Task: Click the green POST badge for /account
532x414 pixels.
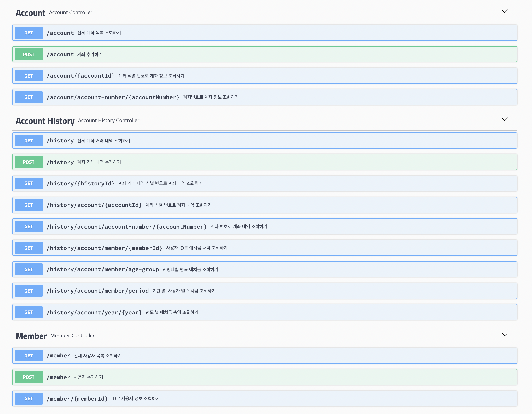Action: tap(28, 54)
